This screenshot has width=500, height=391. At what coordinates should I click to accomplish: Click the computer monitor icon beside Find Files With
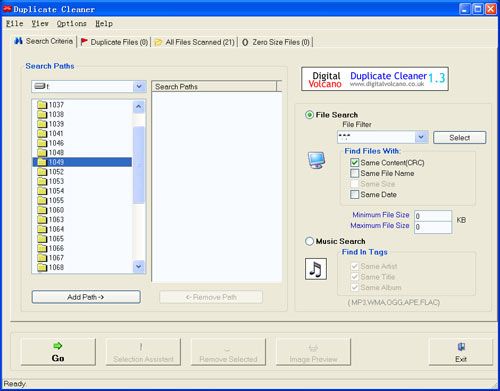point(316,160)
